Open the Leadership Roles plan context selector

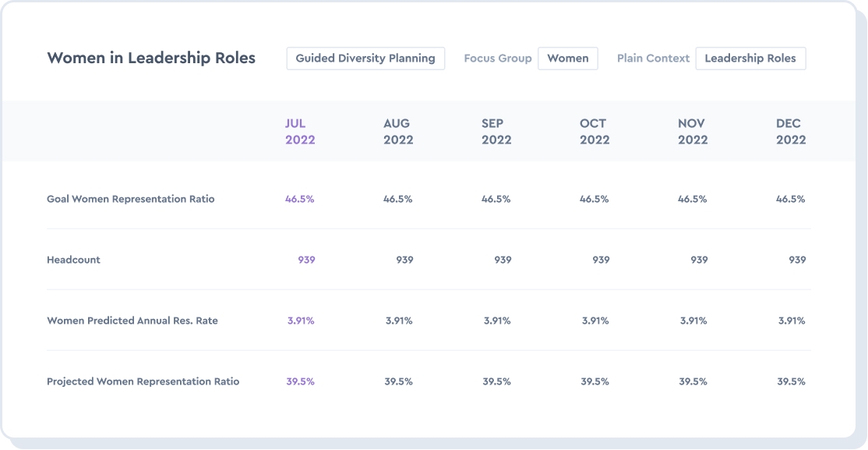pyautogui.click(x=750, y=58)
